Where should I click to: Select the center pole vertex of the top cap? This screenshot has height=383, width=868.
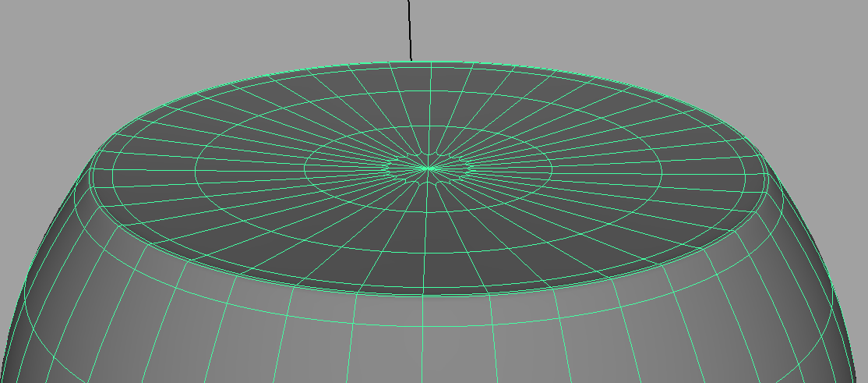click(427, 168)
